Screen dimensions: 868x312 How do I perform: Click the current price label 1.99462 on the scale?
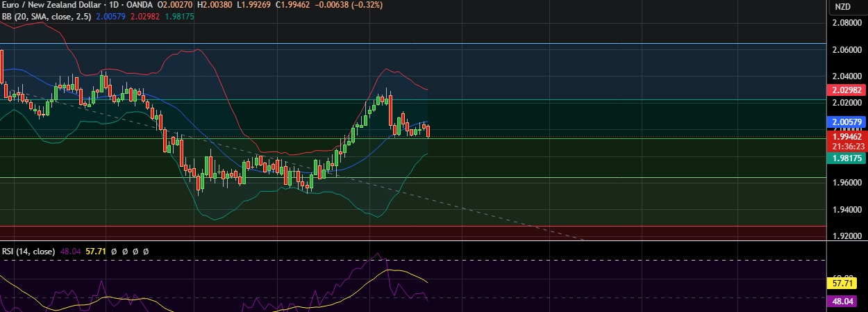click(846, 138)
